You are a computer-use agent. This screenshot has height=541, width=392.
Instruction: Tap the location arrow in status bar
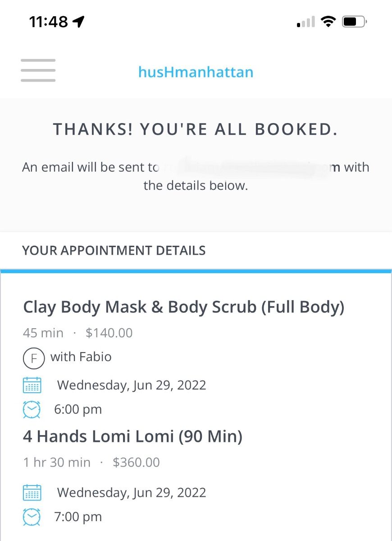click(78, 21)
